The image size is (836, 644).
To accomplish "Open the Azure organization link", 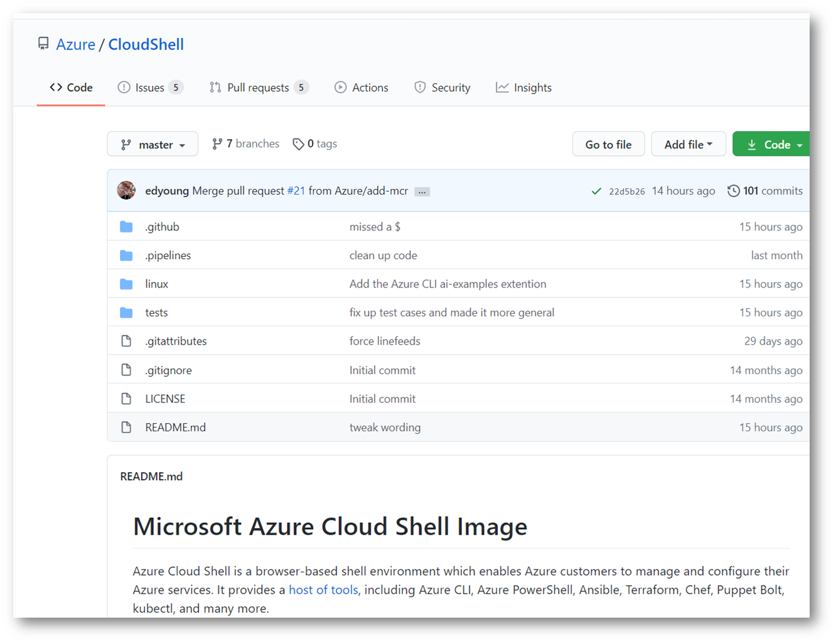I will tap(75, 45).
